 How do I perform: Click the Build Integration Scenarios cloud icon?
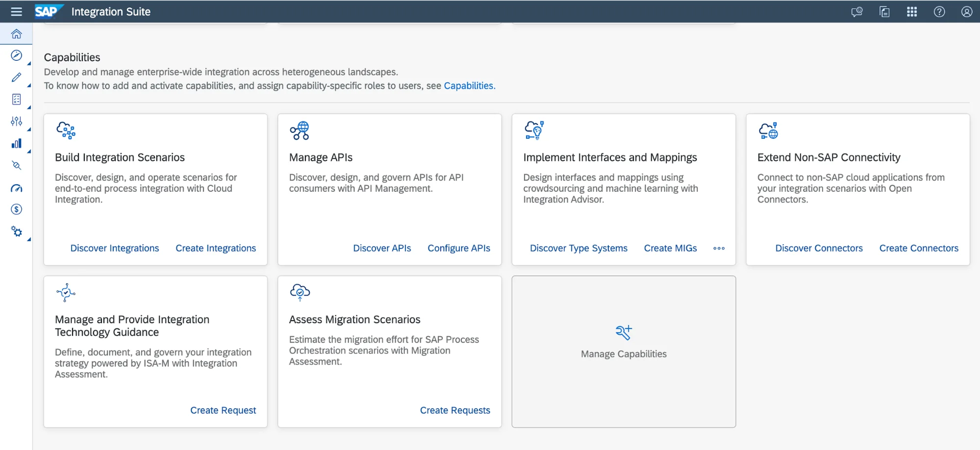66,130
